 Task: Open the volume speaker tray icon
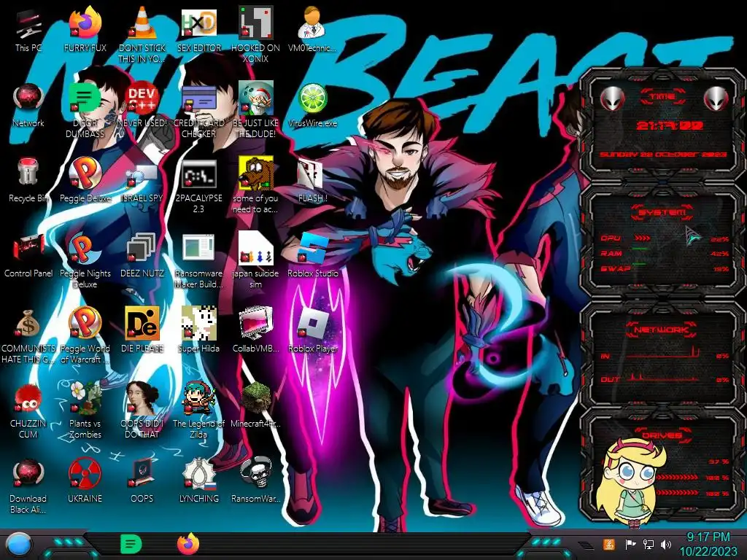click(666, 544)
